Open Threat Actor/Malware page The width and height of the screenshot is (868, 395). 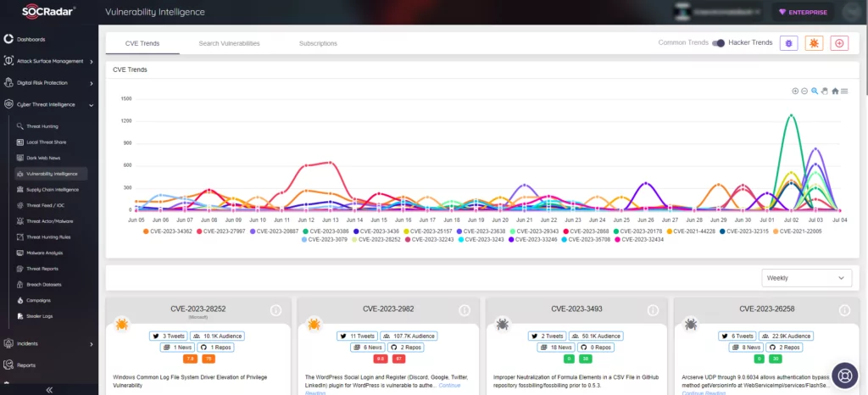point(49,221)
